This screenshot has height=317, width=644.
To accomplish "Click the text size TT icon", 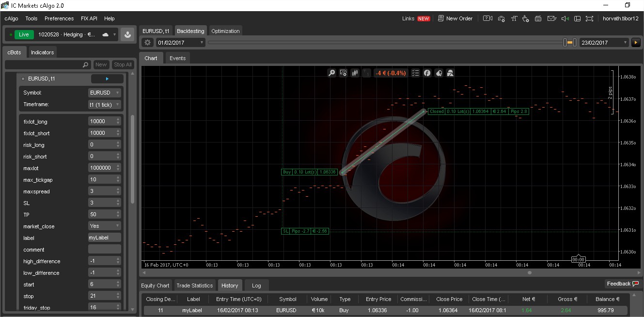I will coord(514,18).
